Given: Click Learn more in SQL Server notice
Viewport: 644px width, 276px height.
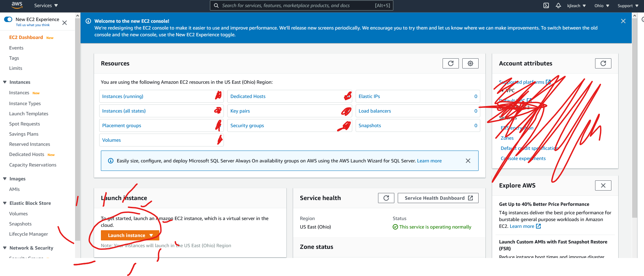Looking at the screenshot, I should click(429, 161).
